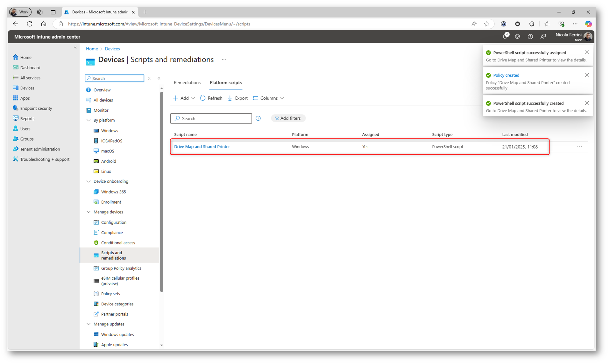Click the scripts Search field
The image size is (609, 364).
(211, 118)
